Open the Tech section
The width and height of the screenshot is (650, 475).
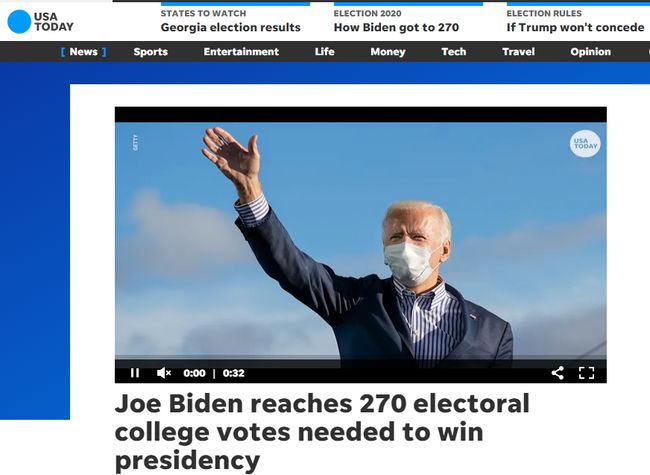[454, 52]
